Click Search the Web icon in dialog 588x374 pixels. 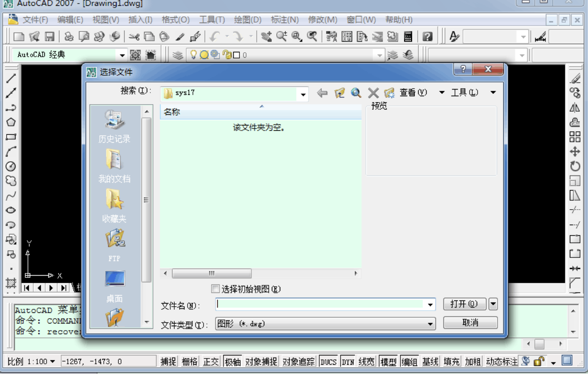[x=356, y=93]
